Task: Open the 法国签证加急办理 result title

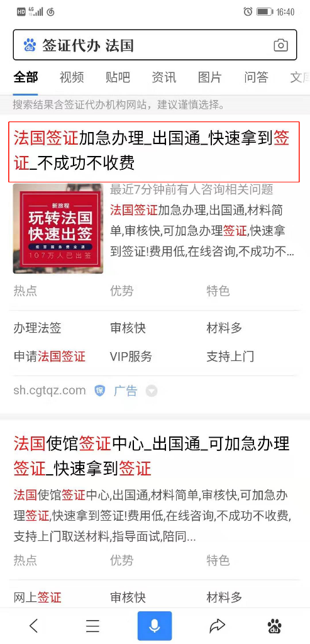Action: tap(155, 151)
